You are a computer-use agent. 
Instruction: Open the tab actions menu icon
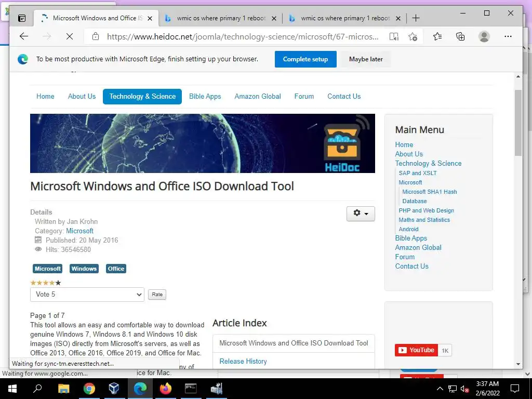pos(22,18)
